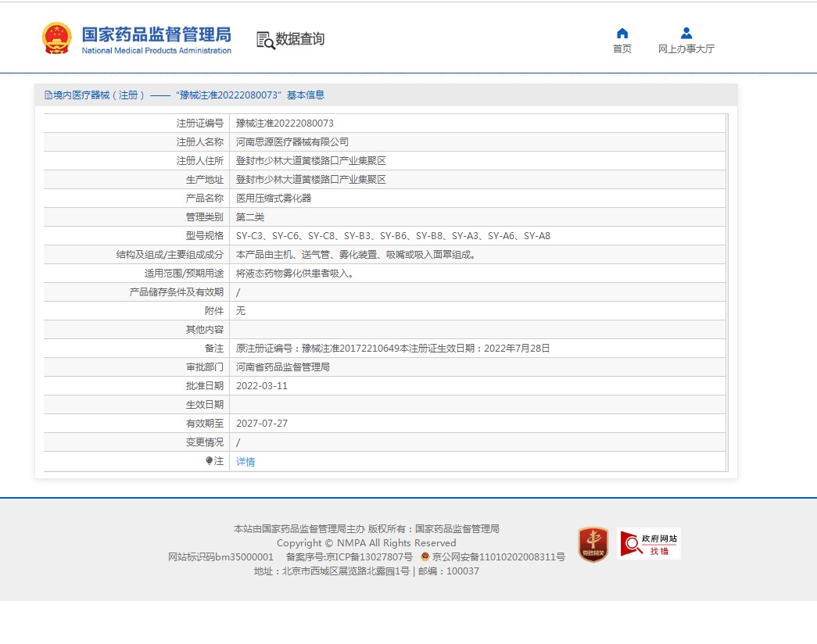Click the 网上办事大厅 person icon
This screenshot has width=817, height=644.
pos(686,33)
